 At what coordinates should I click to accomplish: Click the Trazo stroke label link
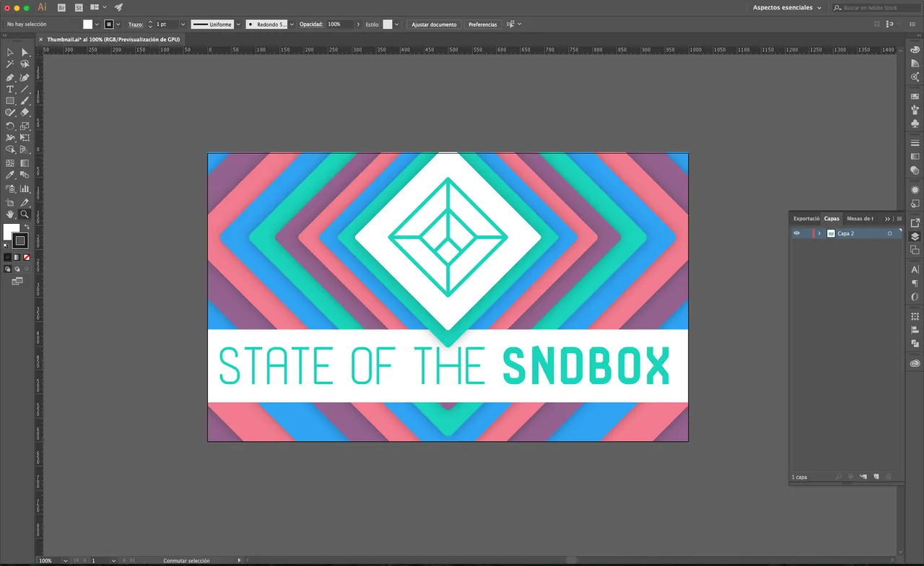click(136, 25)
